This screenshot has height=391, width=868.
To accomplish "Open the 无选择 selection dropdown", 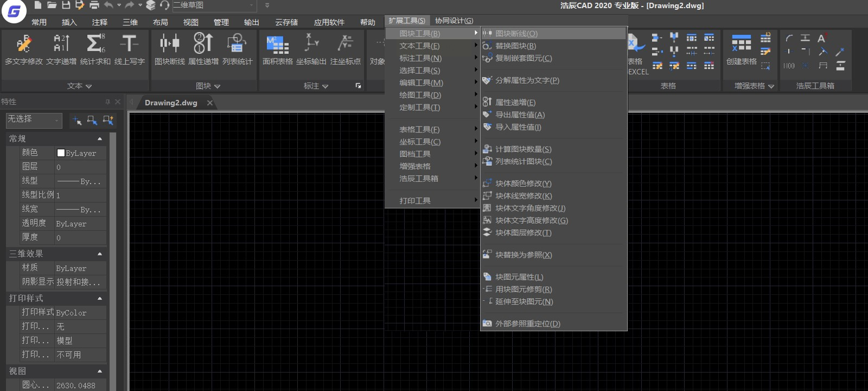I will (34, 120).
